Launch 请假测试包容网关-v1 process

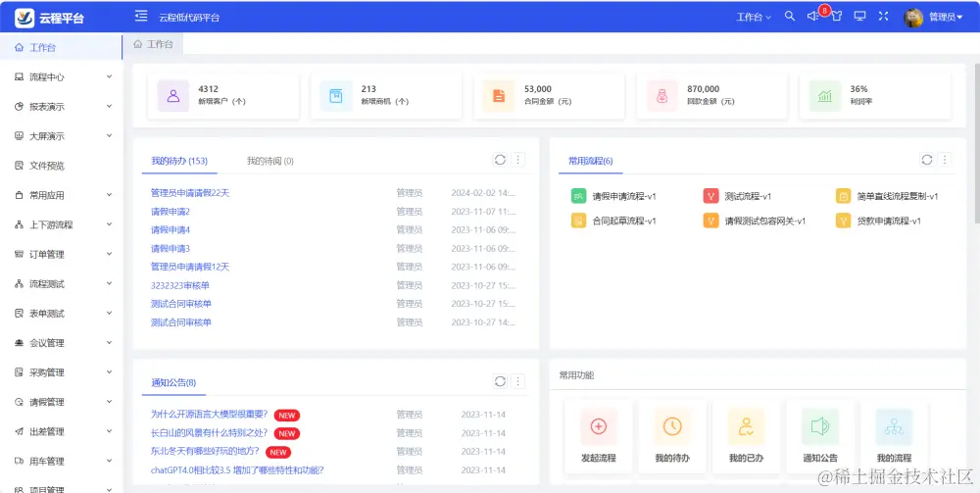tap(755, 221)
